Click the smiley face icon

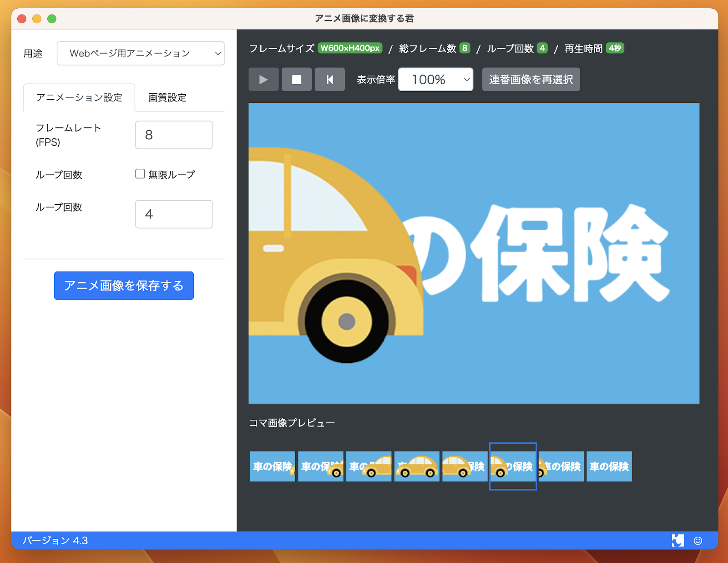coord(698,540)
